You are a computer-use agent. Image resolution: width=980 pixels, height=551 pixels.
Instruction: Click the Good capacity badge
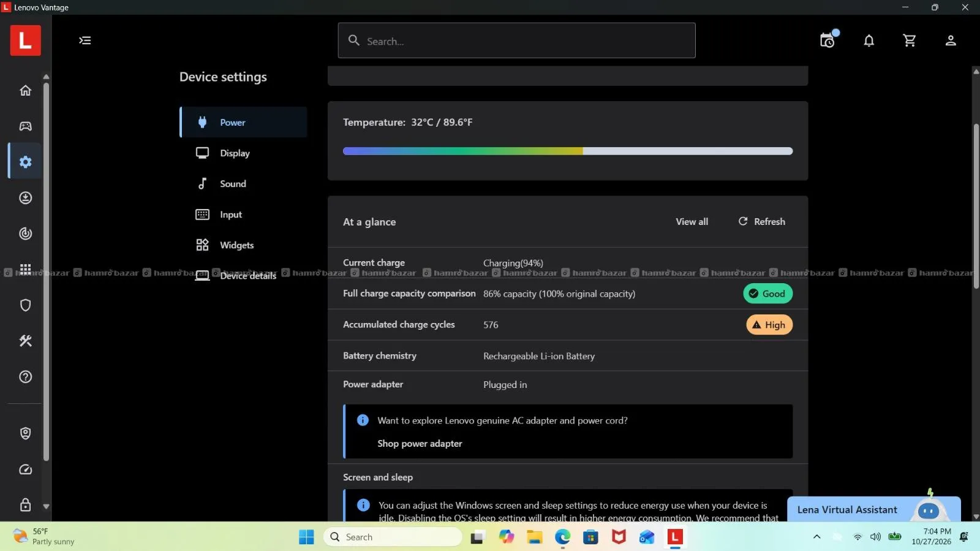pyautogui.click(x=768, y=294)
